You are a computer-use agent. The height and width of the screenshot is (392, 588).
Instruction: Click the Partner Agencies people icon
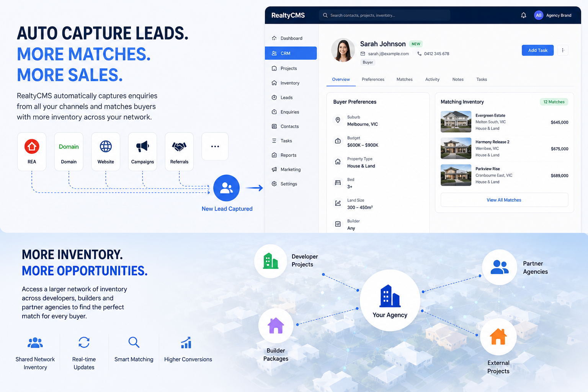tap(500, 267)
